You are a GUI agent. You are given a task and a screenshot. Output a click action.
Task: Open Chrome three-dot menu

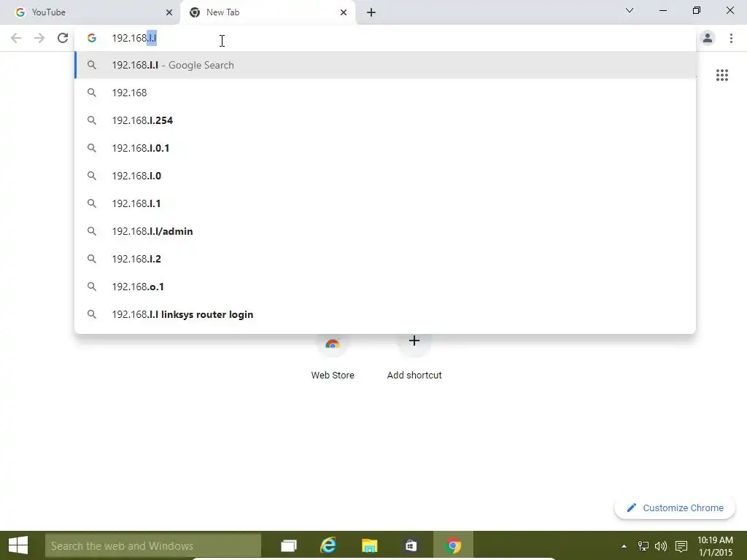[731, 38]
